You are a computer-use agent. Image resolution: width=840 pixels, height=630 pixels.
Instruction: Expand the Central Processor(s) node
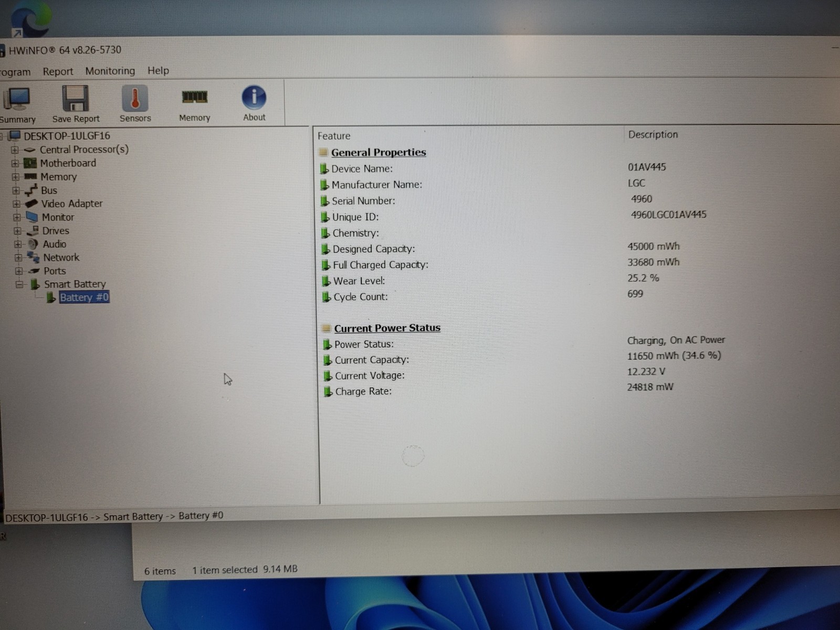point(15,150)
